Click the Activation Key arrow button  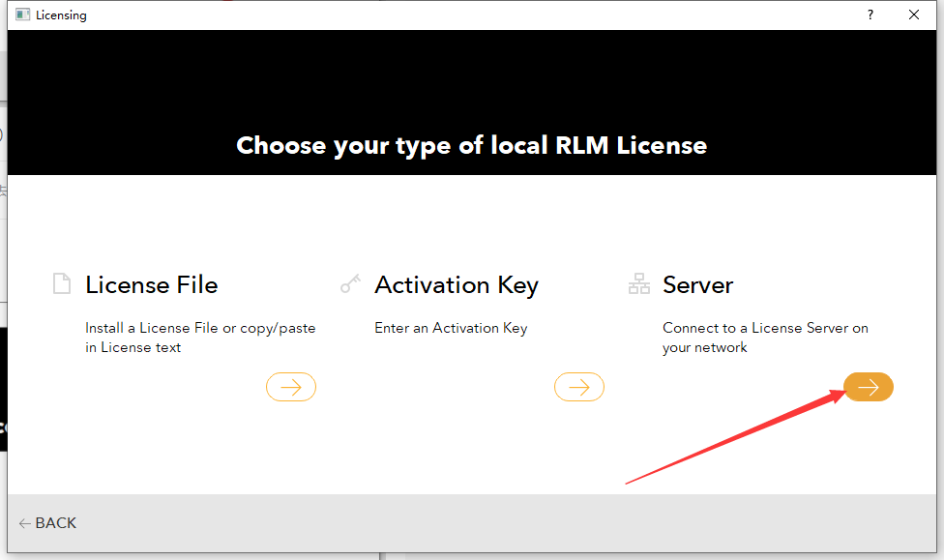(x=579, y=387)
